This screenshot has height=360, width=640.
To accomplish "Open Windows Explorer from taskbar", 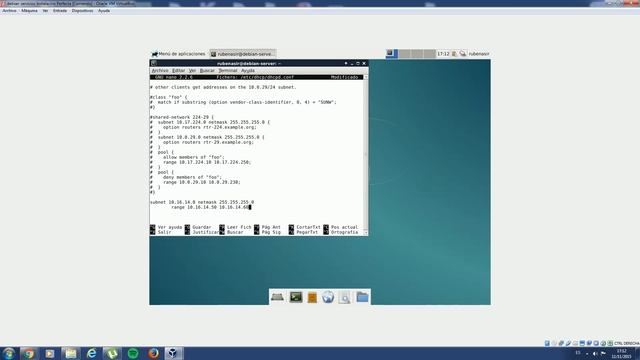I will point(71,353).
